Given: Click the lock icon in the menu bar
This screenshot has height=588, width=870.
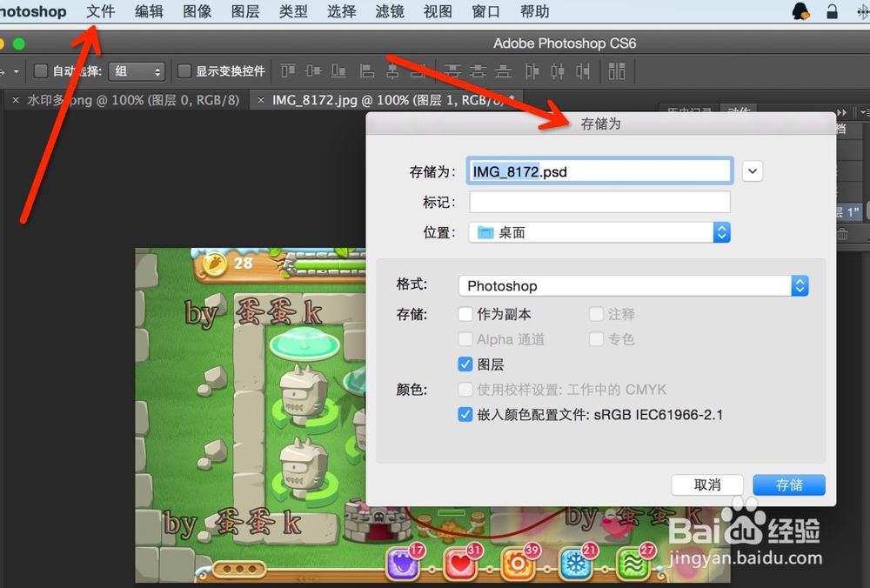Looking at the screenshot, I should click(832, 11).
